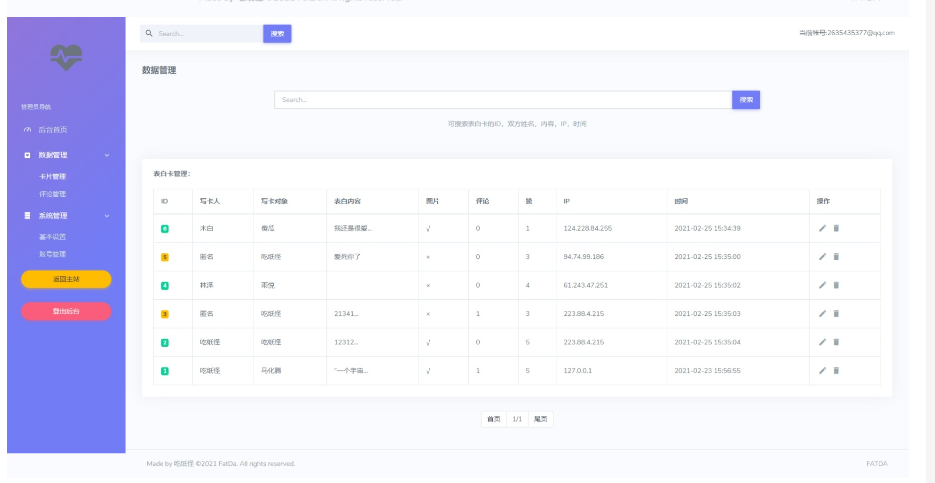Delete the card with IP 124.228.84.255

click(x=836, y=228)
